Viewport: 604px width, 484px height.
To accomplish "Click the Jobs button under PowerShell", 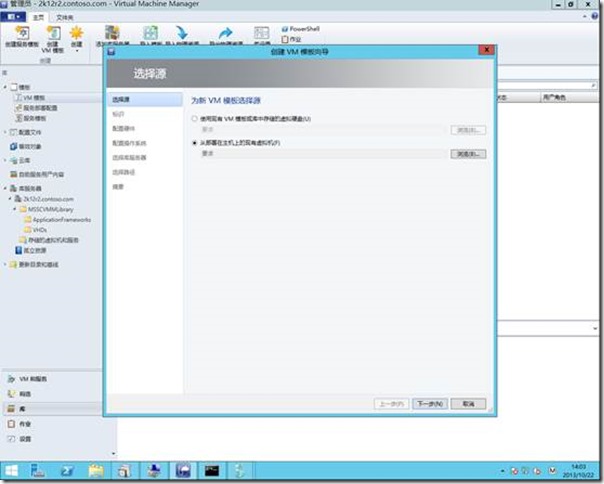I will pyautogui.click(x=292, y=39).
